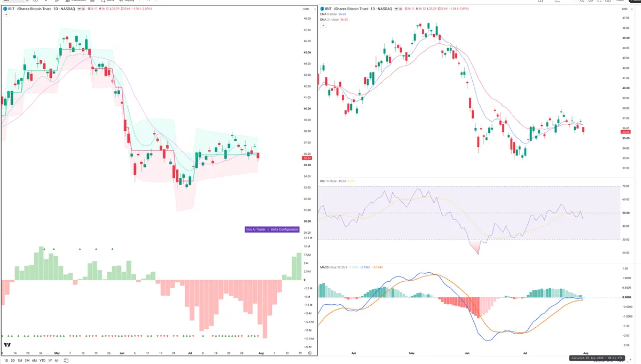Select the All time range

(57, 361)
